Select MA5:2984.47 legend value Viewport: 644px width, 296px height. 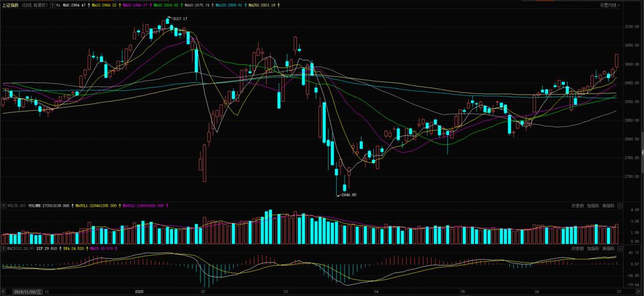pyautogui.click(x=75, y=5)
